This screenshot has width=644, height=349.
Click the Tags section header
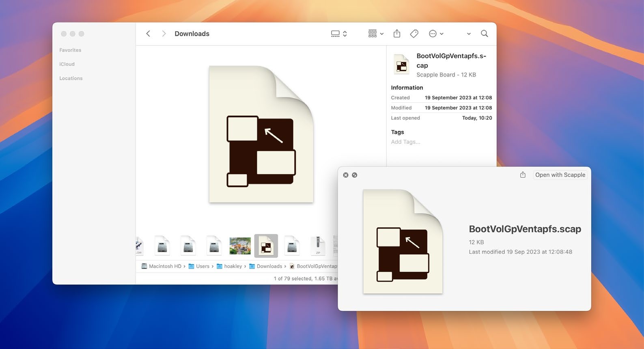pyautogui.click(x=398, y=132)
